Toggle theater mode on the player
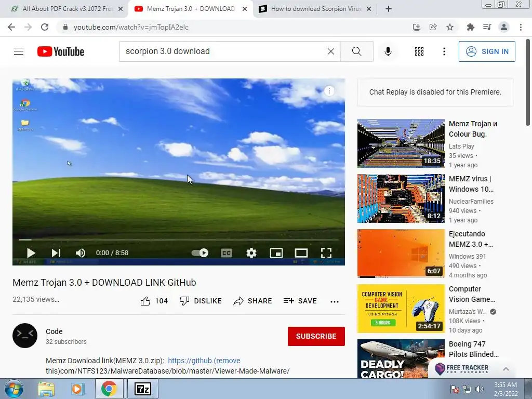The width and height of the screenshot is (532, 399). pos(301,253)
